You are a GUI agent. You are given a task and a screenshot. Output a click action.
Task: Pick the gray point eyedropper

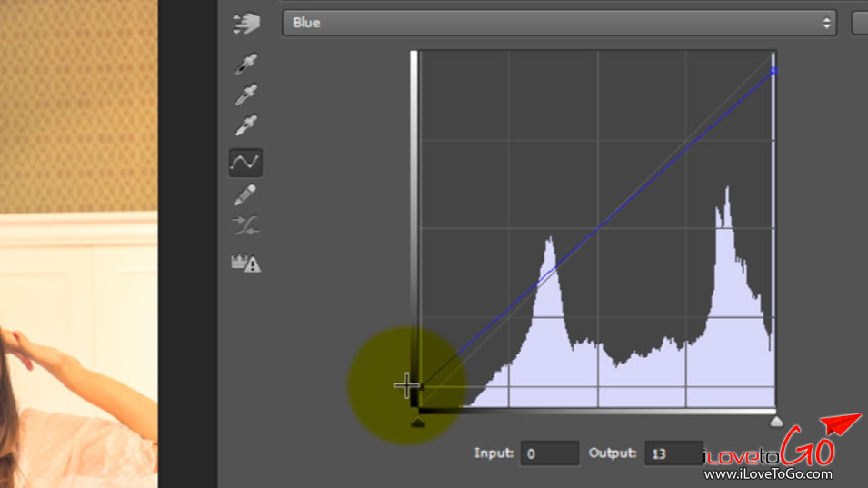click(x=245, y=95)
